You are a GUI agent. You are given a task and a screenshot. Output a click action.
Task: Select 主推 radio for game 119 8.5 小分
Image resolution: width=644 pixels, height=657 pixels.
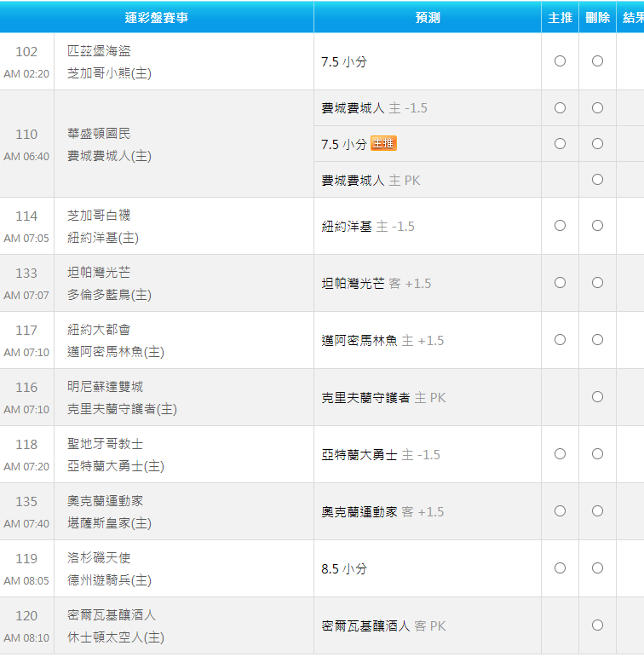click(560, 568)
